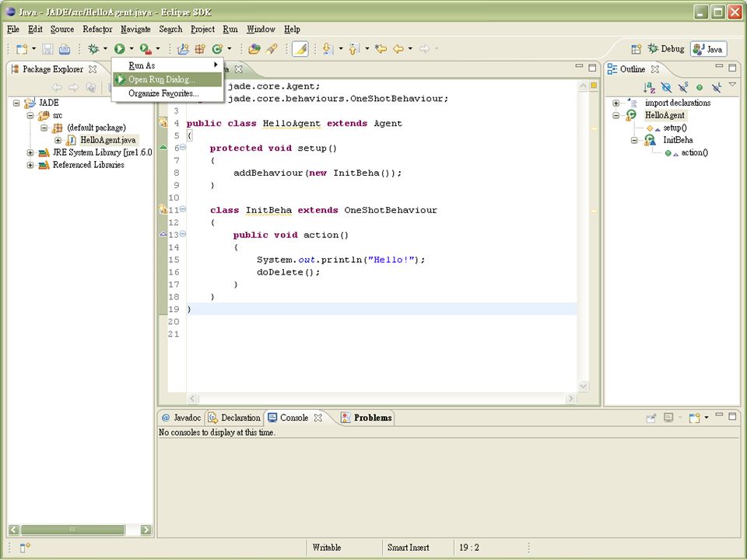Collapse the JADE project node
Image resolution: width=747 pixels, height=560 pixels.
click(16, 103)
